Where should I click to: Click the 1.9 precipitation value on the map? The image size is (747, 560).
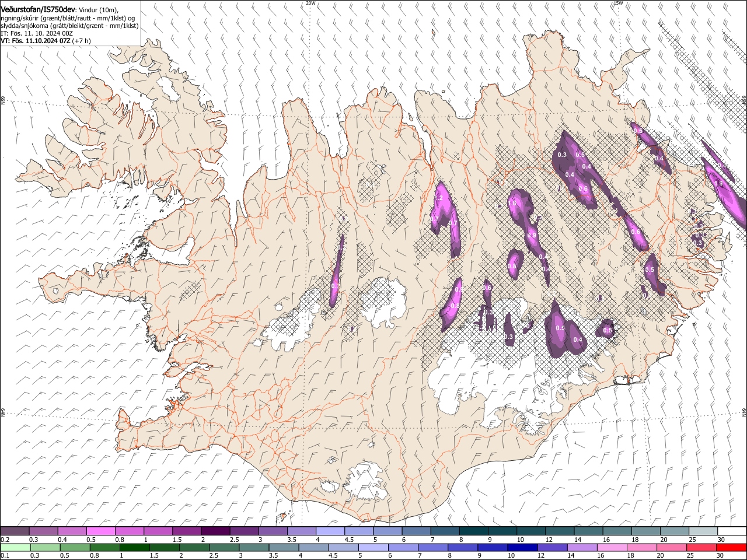(719, 184)
